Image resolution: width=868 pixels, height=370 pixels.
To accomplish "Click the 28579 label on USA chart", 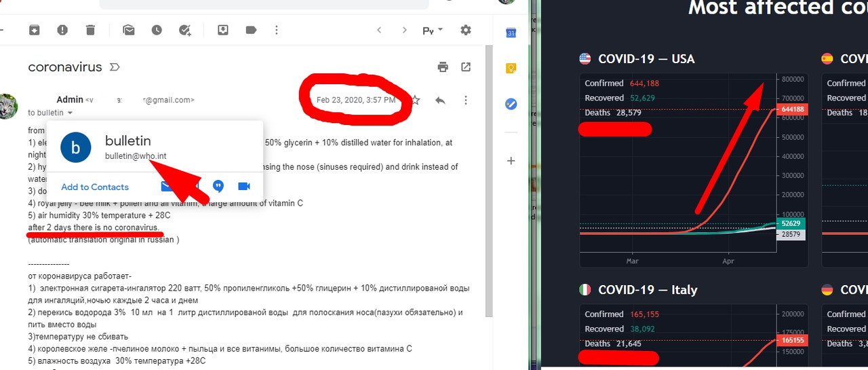I will (x=791, y=234).
